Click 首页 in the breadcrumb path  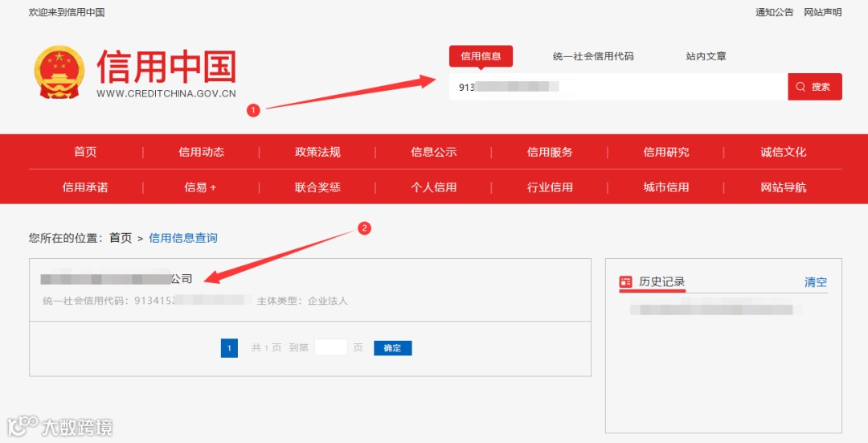click(121, 238)
